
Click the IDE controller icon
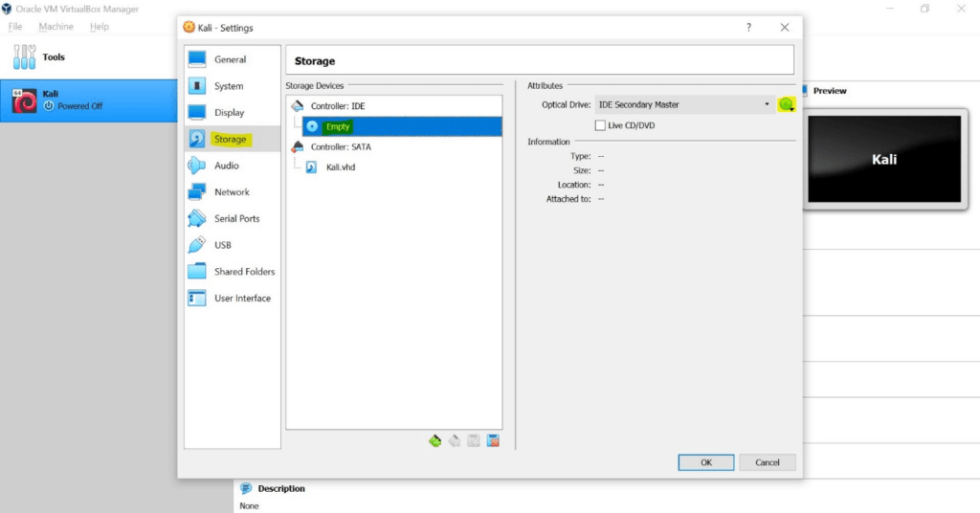298,105
